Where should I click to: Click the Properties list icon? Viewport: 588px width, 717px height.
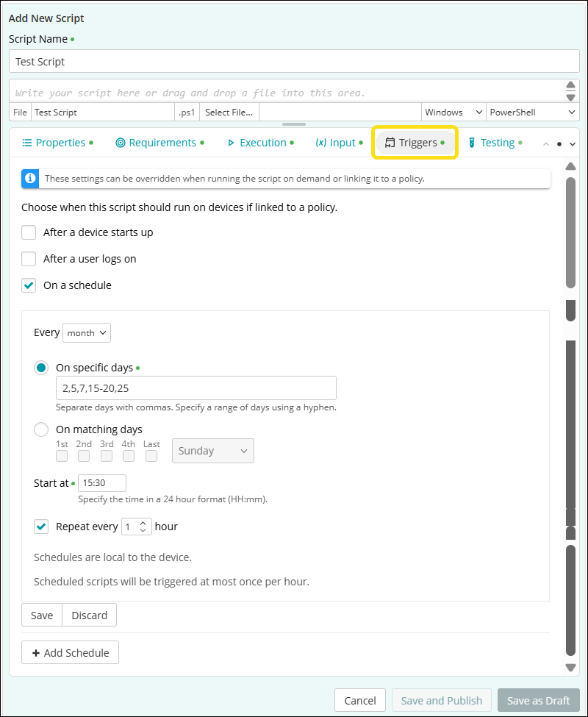click(26, 143)
